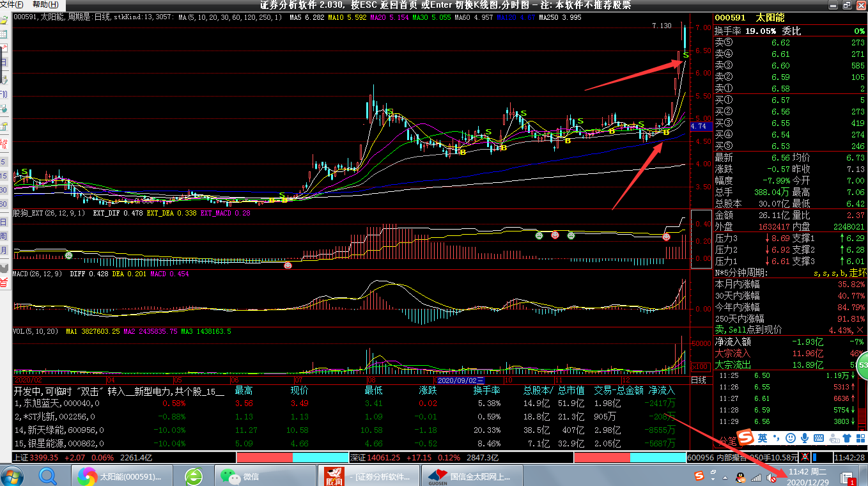Click the VOL(5,10,20) indicator label

pyautogui.click(x=36, y=331)
